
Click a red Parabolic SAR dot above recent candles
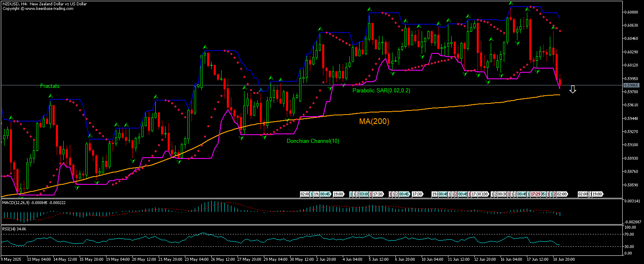[561, 31]
